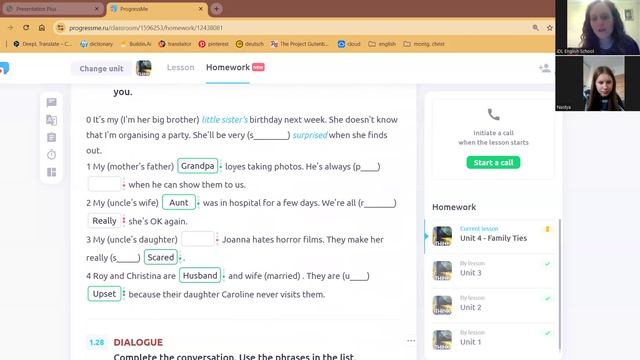This screenshot has height=360, width=640.
Task: Bookmark this page with star icon
Action: coord(549,28)
